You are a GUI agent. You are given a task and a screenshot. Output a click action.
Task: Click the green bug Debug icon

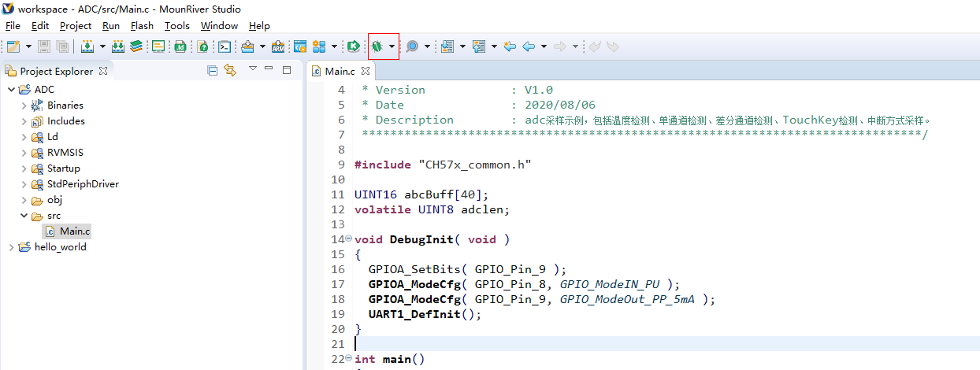(378, 46)
